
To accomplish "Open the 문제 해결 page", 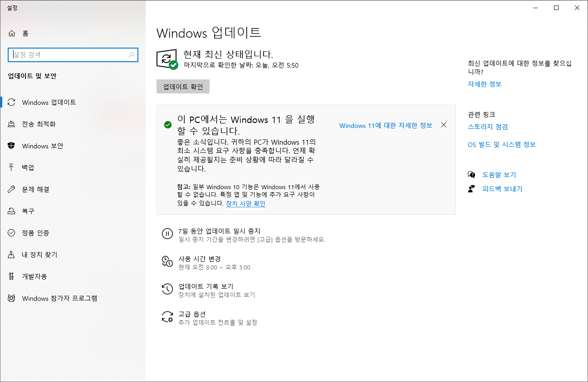I will [x=73, y=190].
